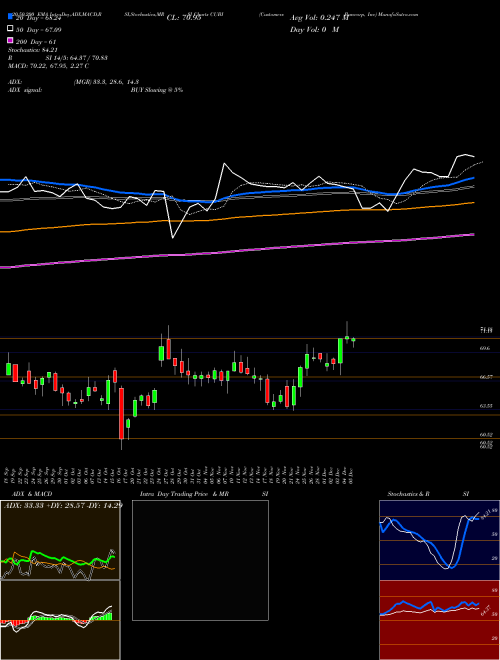
Task: Click the 'SI 14/3: 64.37 / 79.83' reading
Action: tap(77, 58)
